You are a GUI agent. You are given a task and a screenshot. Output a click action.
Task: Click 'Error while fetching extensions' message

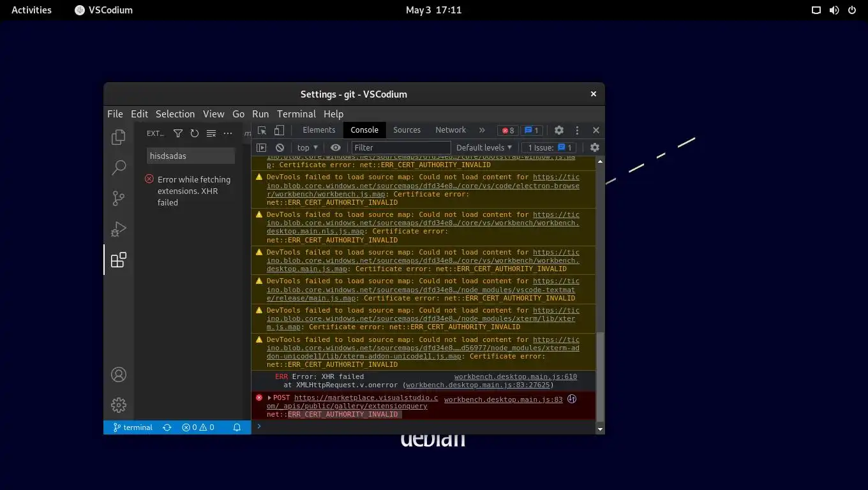point(194,191)
